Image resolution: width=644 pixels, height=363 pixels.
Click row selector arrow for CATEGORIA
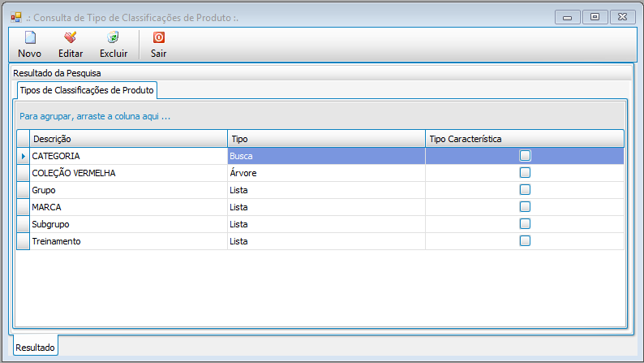pyautogui.click(x=24, y=156)
